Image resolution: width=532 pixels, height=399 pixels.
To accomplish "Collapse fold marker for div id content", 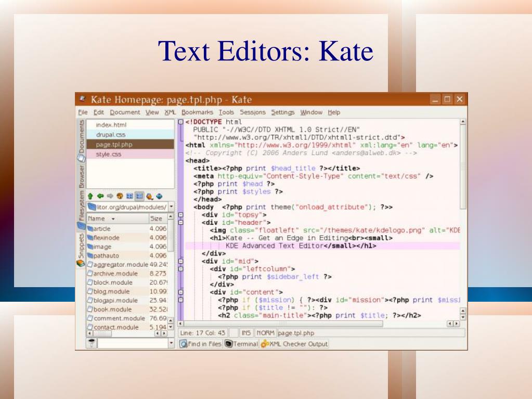I will pos(181,292).
